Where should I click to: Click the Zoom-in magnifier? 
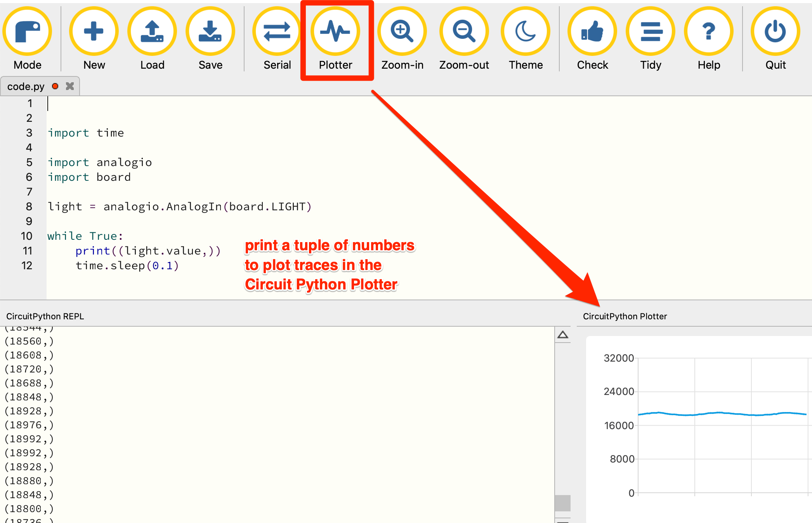(402, 32)
